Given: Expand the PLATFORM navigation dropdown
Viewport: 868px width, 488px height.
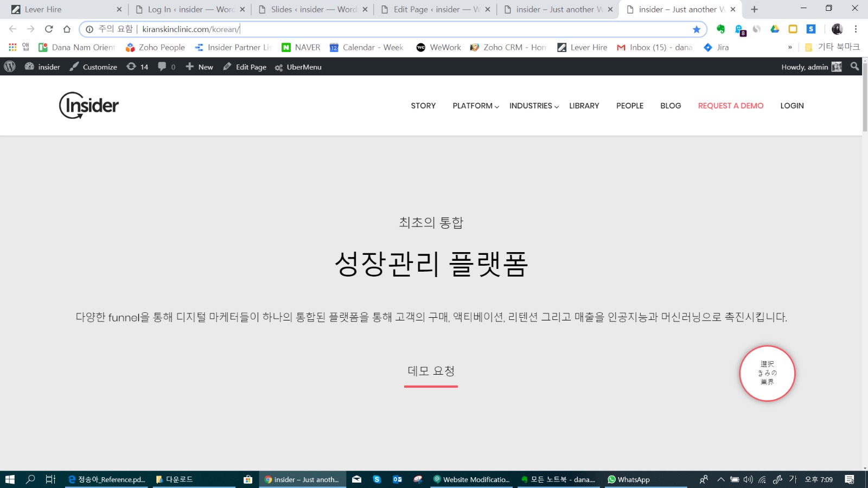Looking at the screenshot, I should (x=475, y=106).
